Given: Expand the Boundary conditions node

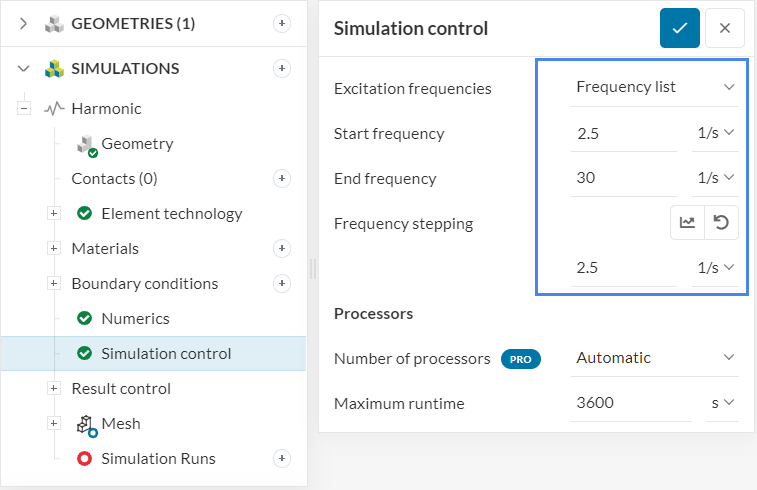Looking at the screenshot, I should [54, 284].
